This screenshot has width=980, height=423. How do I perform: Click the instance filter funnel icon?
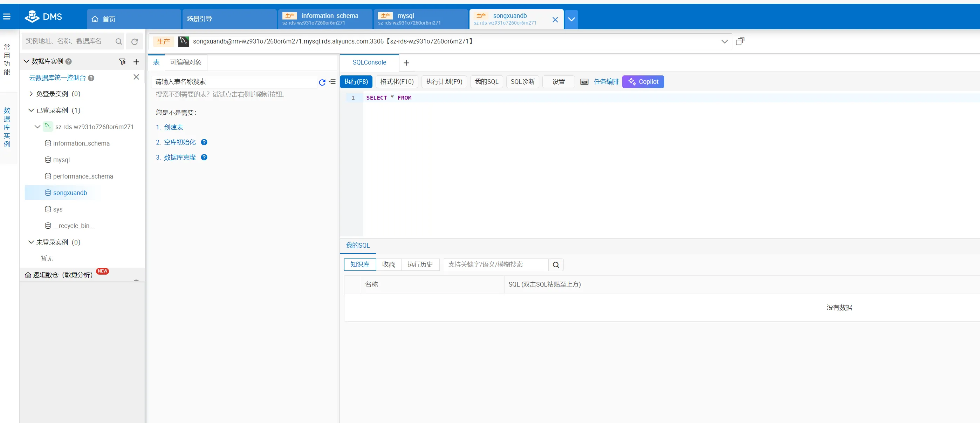click(x=122, y=62)
